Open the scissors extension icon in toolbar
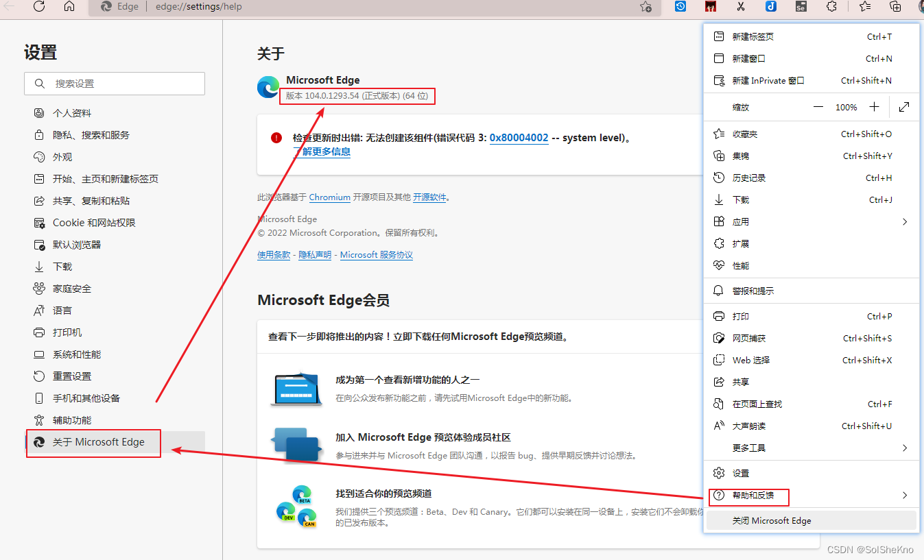924x560 pixels. [x=741, y=6]
